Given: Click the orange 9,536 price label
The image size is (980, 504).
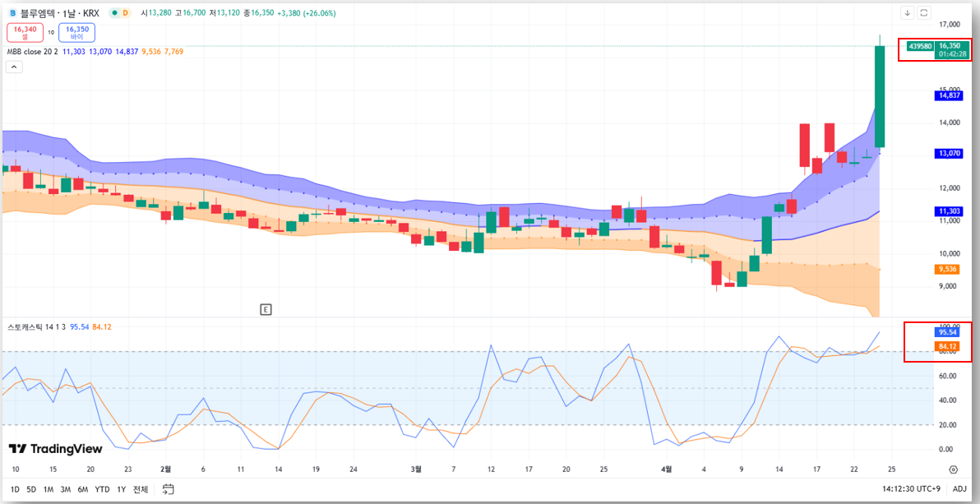Looking at the screenshot, I should (949, 269).
